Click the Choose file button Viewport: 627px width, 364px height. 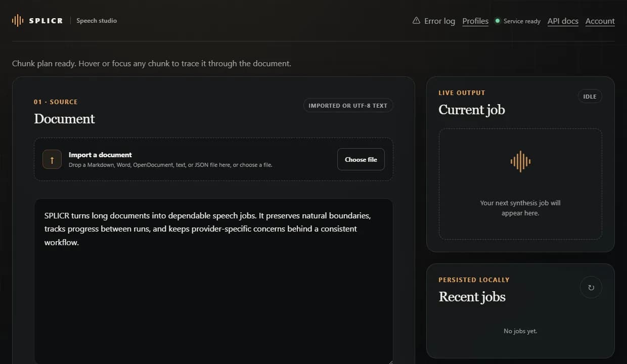[361, 159]
